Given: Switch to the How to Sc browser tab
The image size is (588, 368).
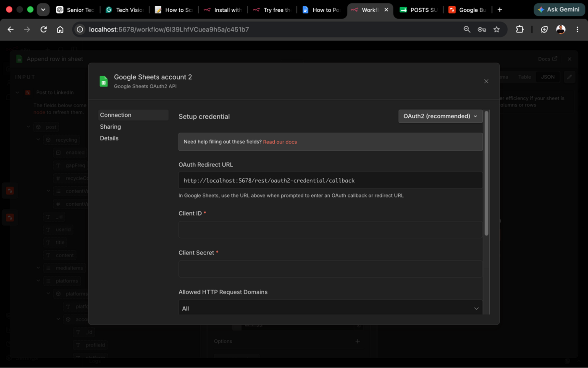Looking at the screenshot, I should 173,10.
